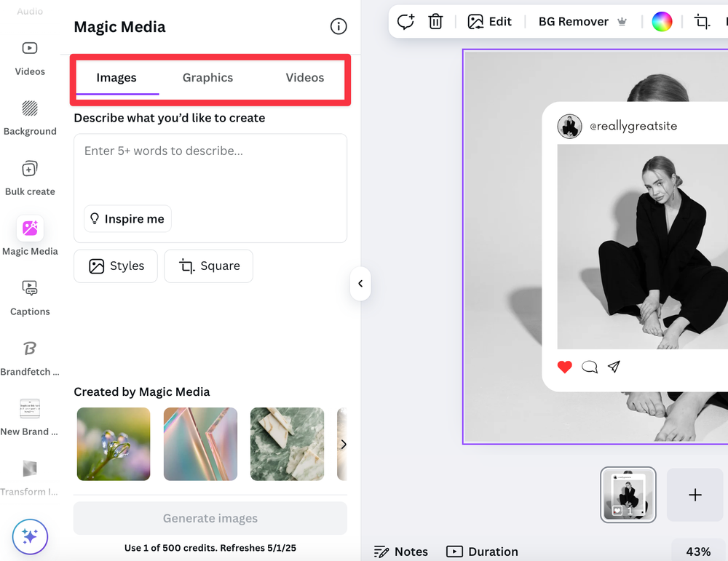The height and width of the screenshot is (561, 728).
Task: Click the Inspire me button
Action: [x=127, y=218]
